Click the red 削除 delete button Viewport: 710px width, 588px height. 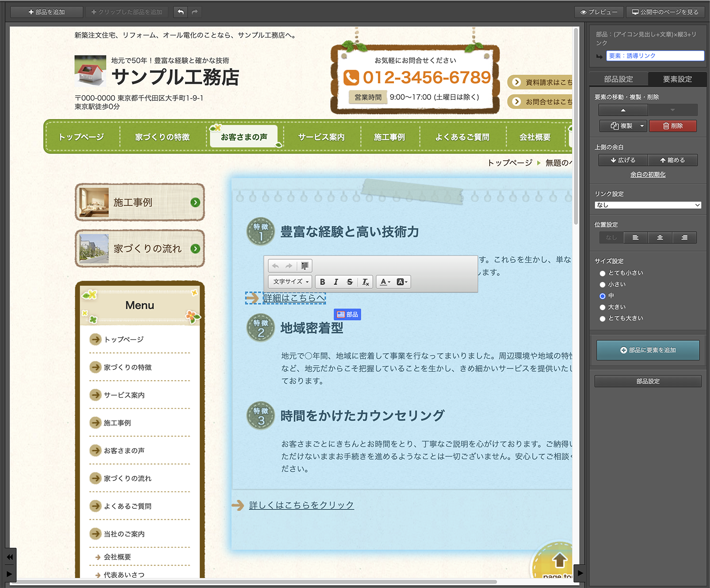pyautogui.click(x=672, y=126)
